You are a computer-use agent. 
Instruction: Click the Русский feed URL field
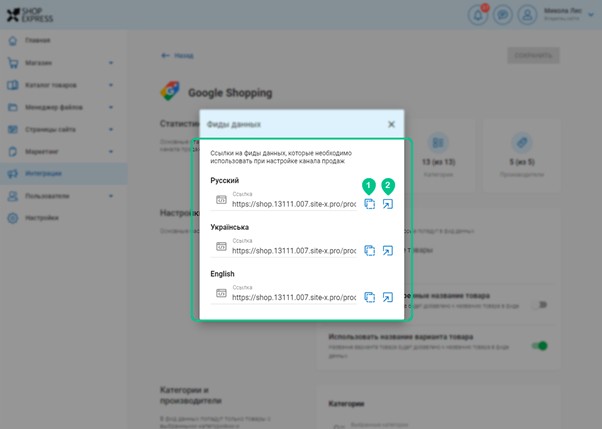click(292, 204)
